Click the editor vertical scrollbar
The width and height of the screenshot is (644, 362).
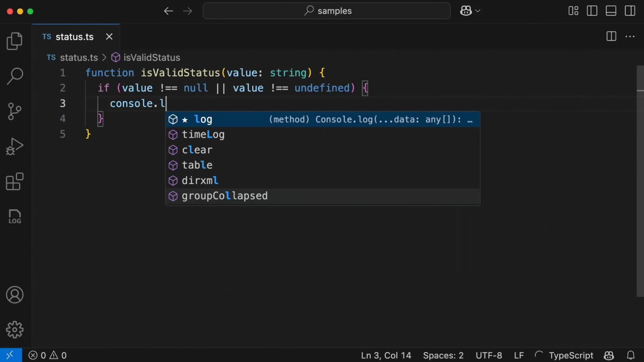(640, 181)
